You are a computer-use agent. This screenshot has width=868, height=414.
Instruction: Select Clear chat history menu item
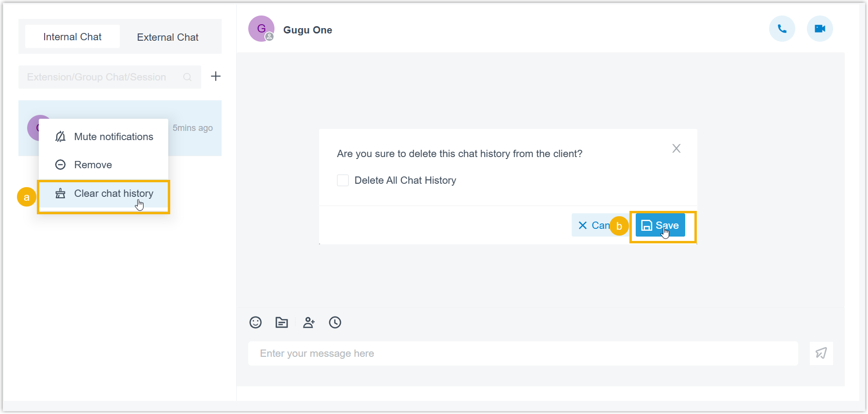click(x=104, y=193)
